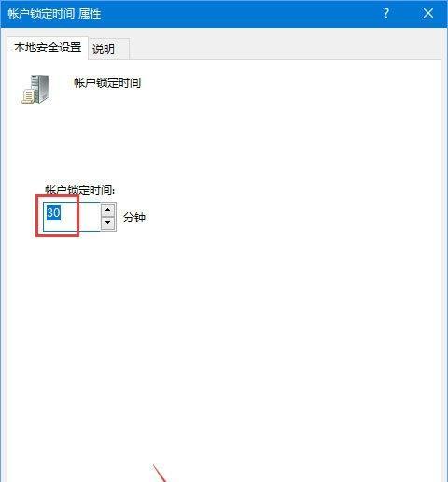Click the small document overlay on server icon

[28, 96]
